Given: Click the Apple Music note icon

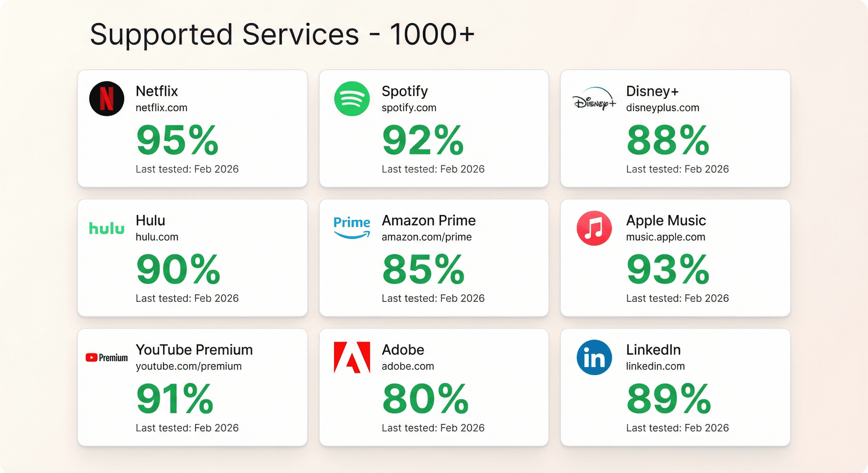Looking at the screenshot, I should pos(594,228).
